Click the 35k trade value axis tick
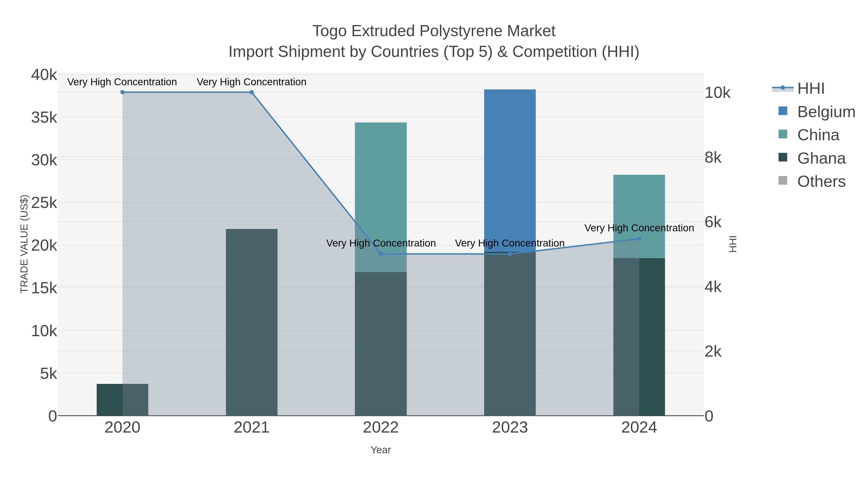This screenshot has height=488, width=868. pyautogui.click(x=44, y=118)
